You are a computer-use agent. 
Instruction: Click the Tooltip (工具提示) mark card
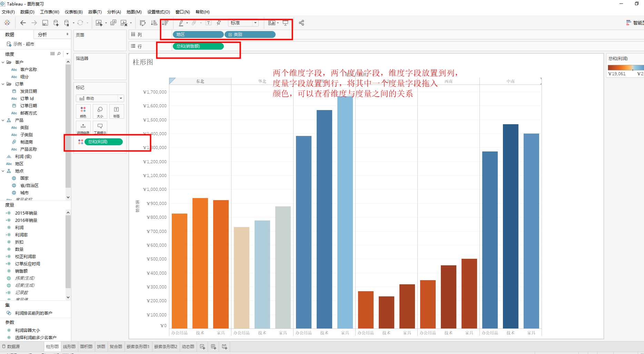[x=100, y=128]
